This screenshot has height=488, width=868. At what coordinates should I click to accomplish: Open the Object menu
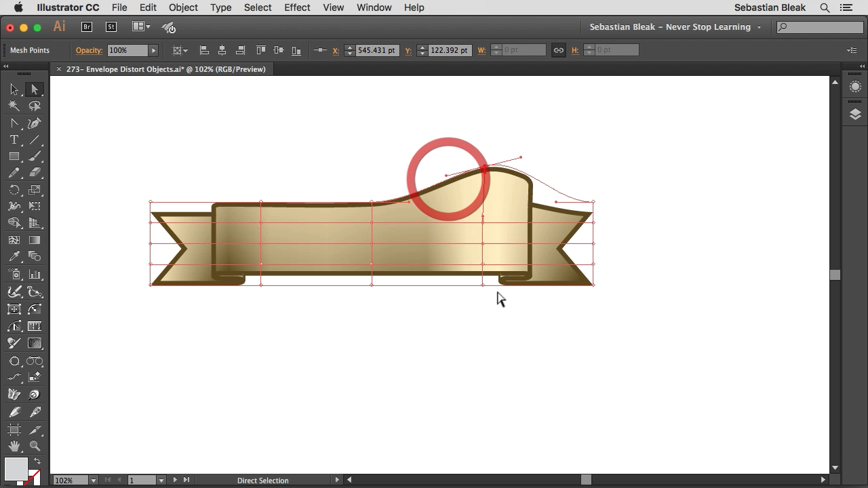[183, 7]
